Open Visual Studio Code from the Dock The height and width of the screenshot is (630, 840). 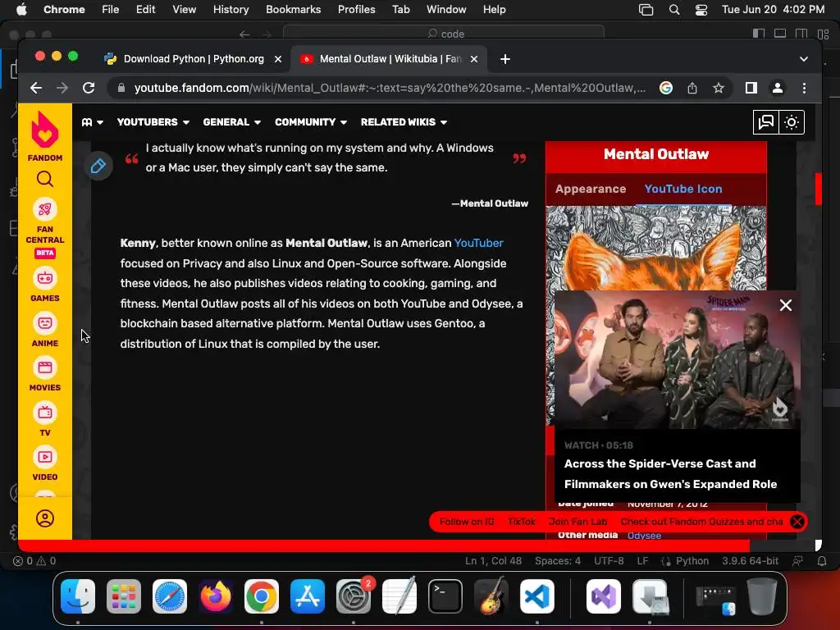click(x=536, y=596)
